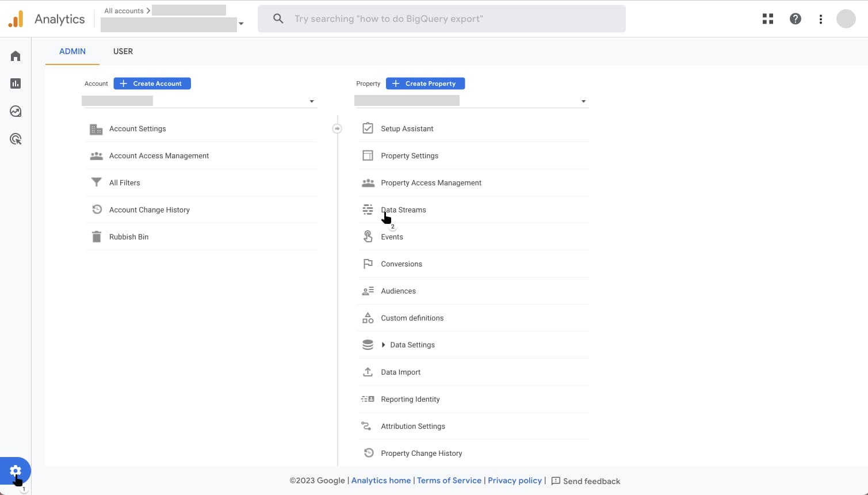Expand the Data Settings submenu
This screenshot has width=868, height=495.
tap(384, 345)
